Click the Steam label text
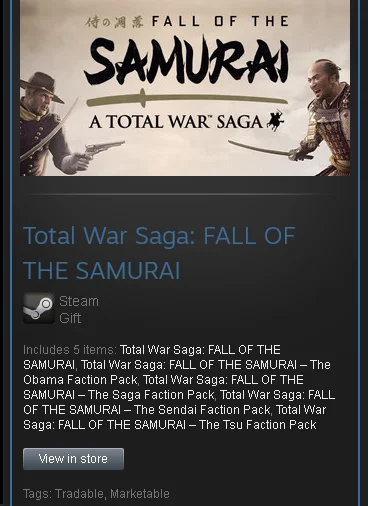368x506 pixels. [x=79, y=301]
